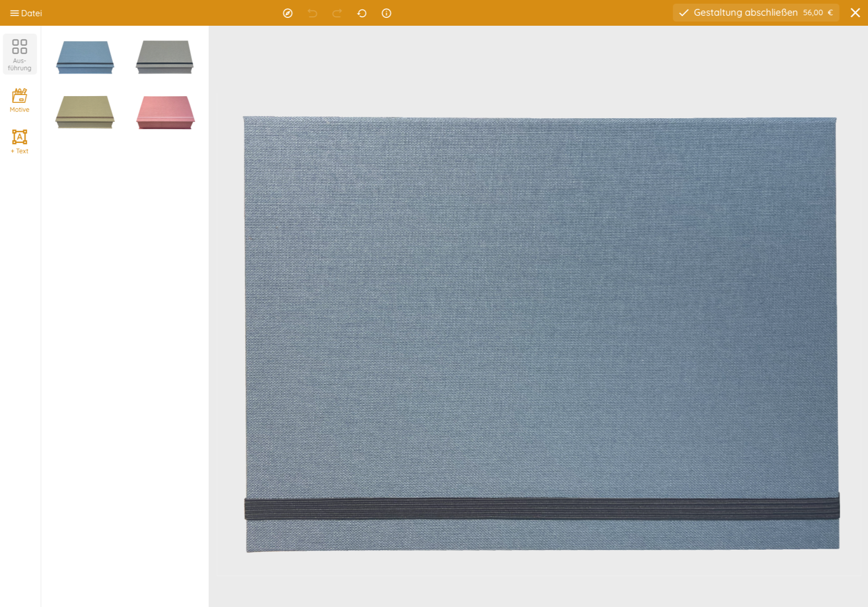Screen dimensions: 868x607
Task: Open the Motive sidebar tab
Action: click(x=19, y=100)
